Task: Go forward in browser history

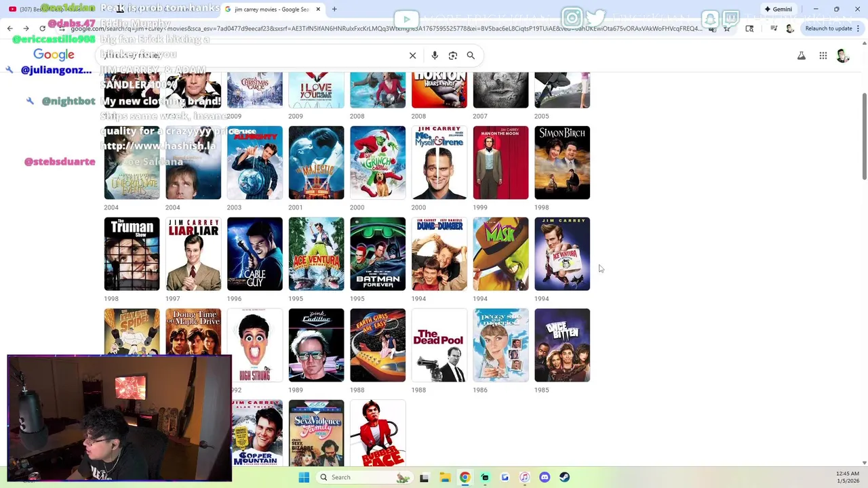Action: (26, 28)
